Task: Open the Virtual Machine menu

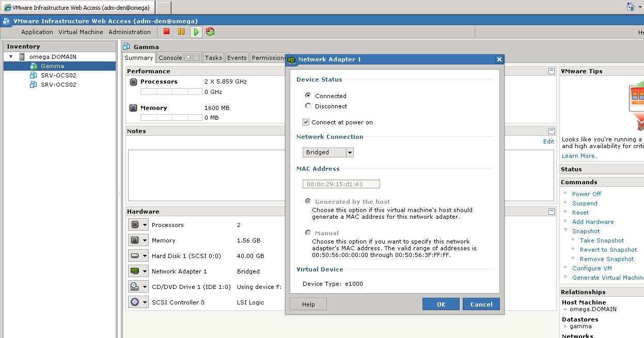Action: point(81,32)
